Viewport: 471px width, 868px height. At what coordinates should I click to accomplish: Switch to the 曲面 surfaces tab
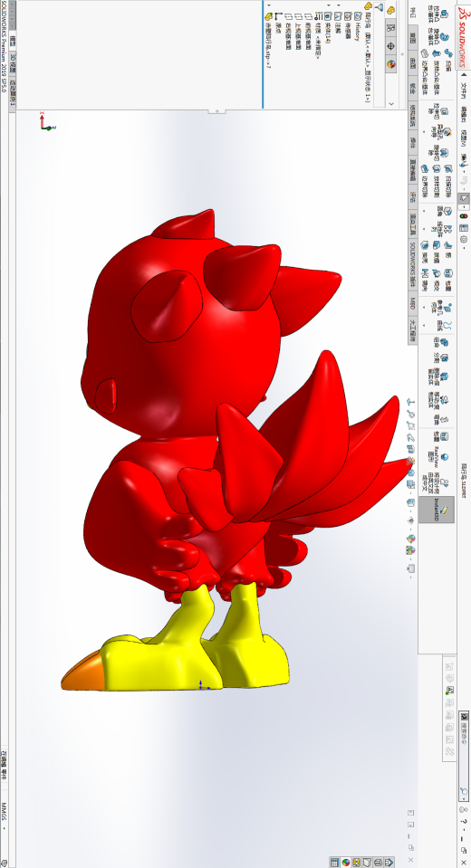(413, 62)
